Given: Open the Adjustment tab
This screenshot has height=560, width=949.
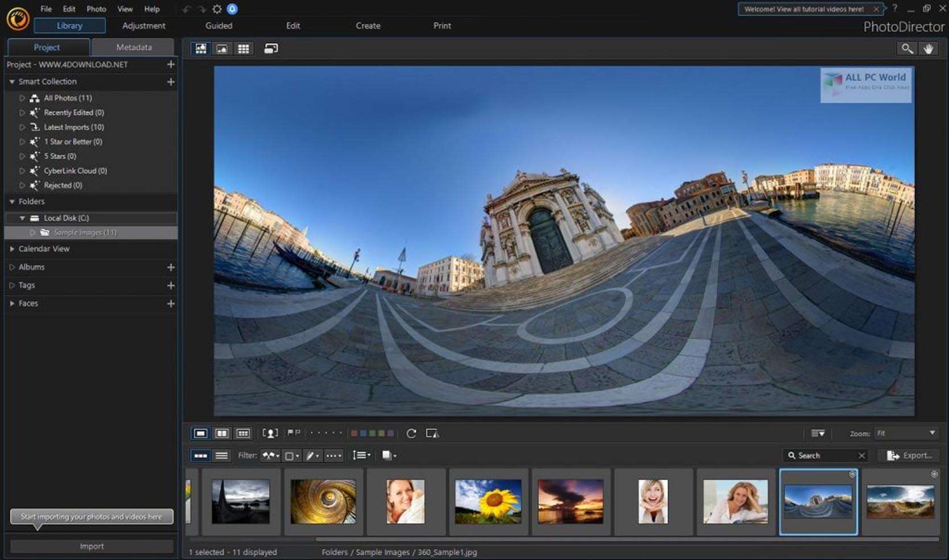Looking at the screenshot, I should coord(143,26).
